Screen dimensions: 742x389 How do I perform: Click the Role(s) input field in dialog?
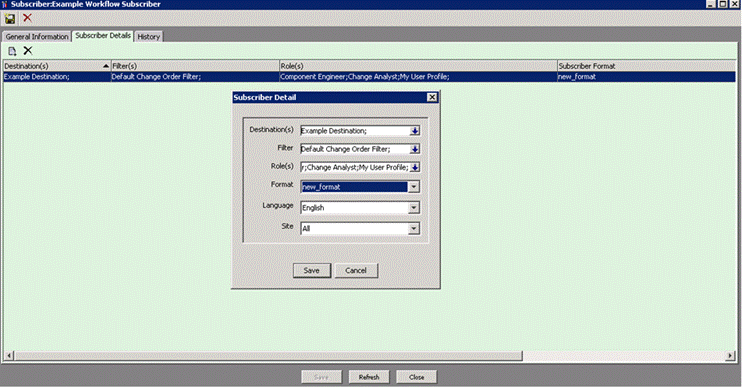pos(355,168)
